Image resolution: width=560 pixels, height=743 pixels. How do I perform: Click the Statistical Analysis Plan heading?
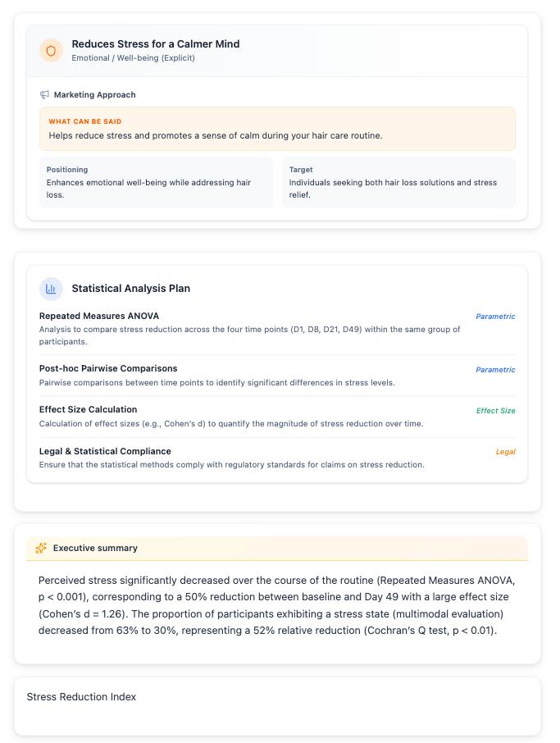click(x=131, y=289)
